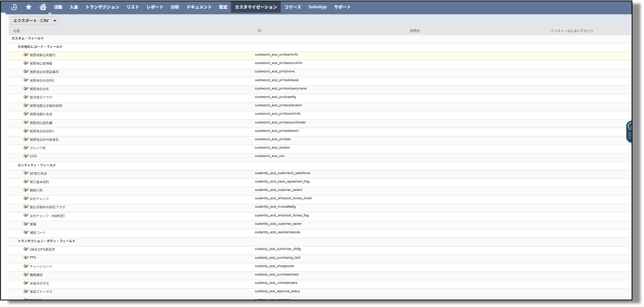The width and height of the screenshot is (644, 307).
Task: Click the icon beside 反社チェック
Action: (x=26, y=199)
